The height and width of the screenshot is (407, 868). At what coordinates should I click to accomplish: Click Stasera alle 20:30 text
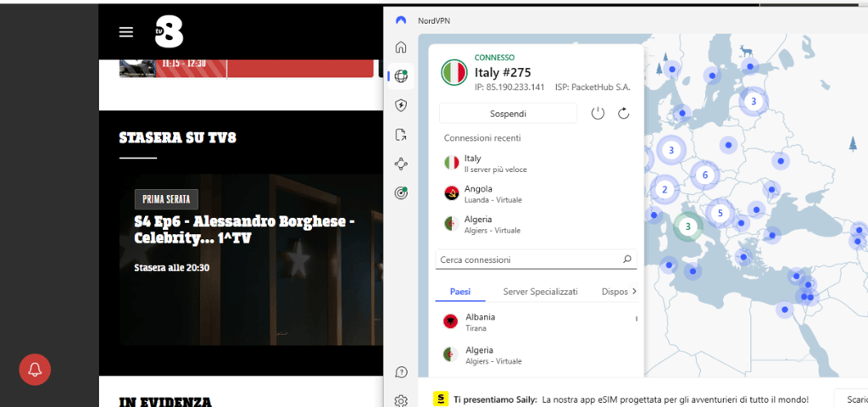click(171, 268)
